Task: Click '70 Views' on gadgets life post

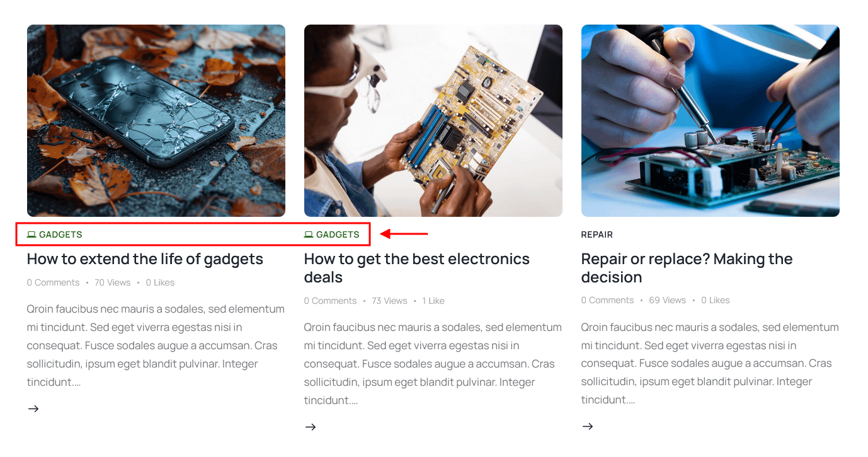Action: [x=113, y=282]
